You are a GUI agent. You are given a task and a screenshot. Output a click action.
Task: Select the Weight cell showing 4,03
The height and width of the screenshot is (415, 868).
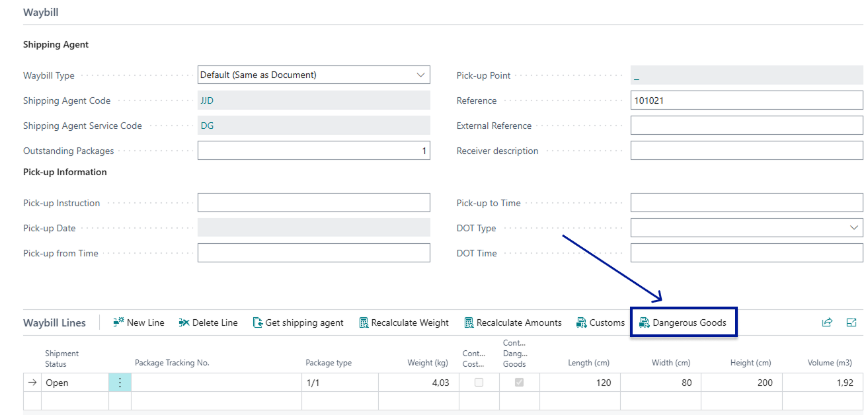(x=418, y=383)
